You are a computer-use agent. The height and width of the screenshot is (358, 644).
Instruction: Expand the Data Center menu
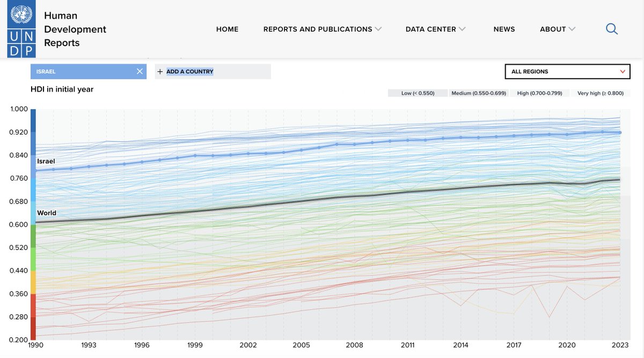click(436, 29)
